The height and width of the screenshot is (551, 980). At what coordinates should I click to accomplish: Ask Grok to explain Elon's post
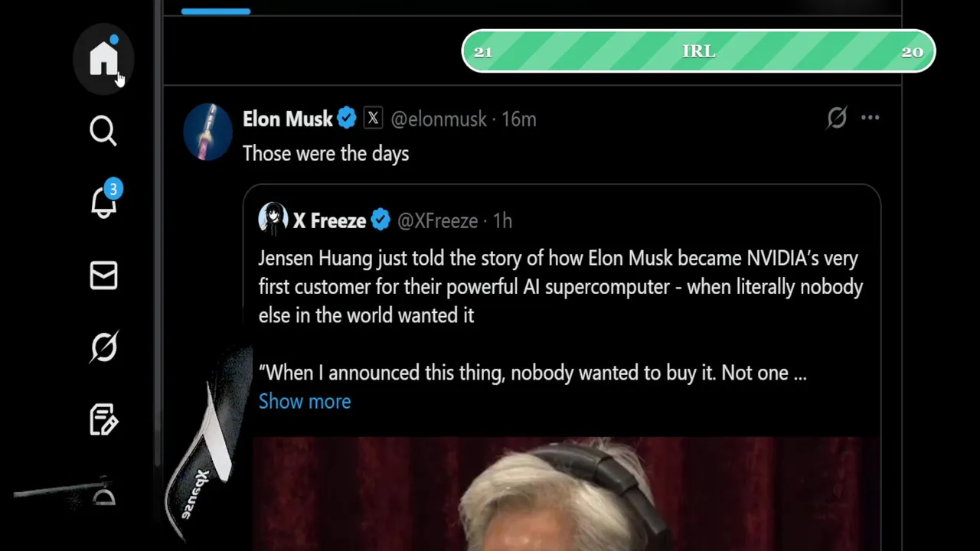836,118
